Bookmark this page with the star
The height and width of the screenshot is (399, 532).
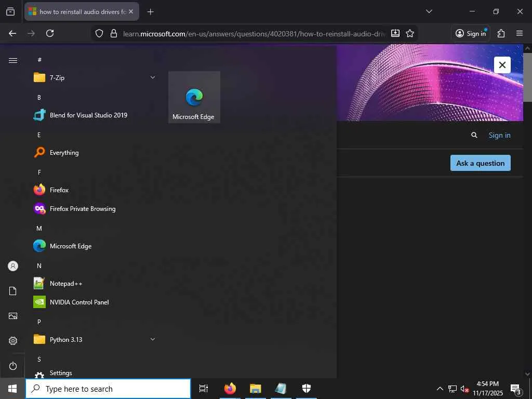pyautogui.click(x=410, y=33)
